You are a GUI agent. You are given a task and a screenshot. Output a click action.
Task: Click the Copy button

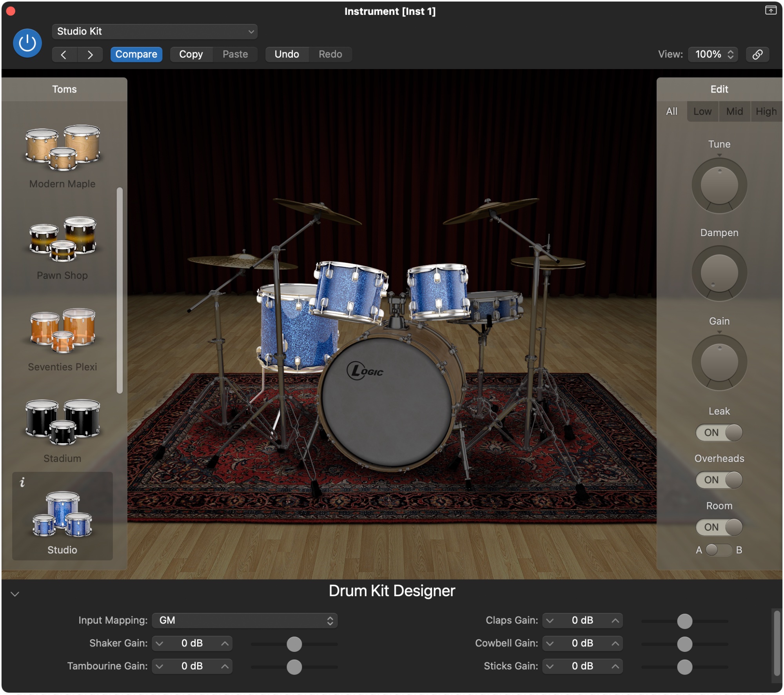[191, 55]
